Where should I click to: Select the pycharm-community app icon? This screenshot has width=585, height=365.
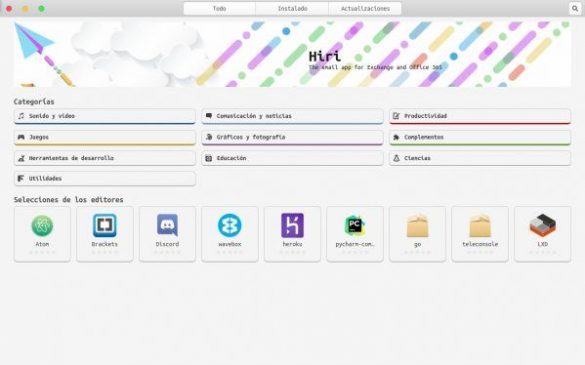pos(354,225)
